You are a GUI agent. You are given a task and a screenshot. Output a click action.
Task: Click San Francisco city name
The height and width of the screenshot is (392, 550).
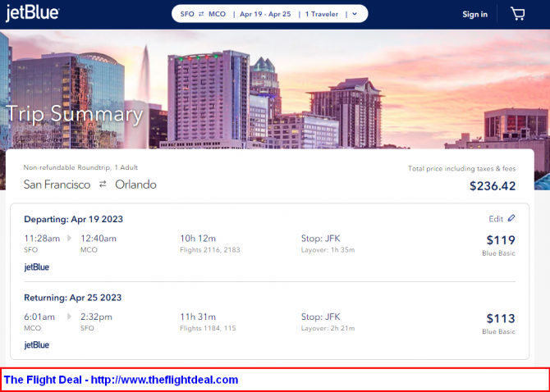pyautogui.click(x=57, y=185)
